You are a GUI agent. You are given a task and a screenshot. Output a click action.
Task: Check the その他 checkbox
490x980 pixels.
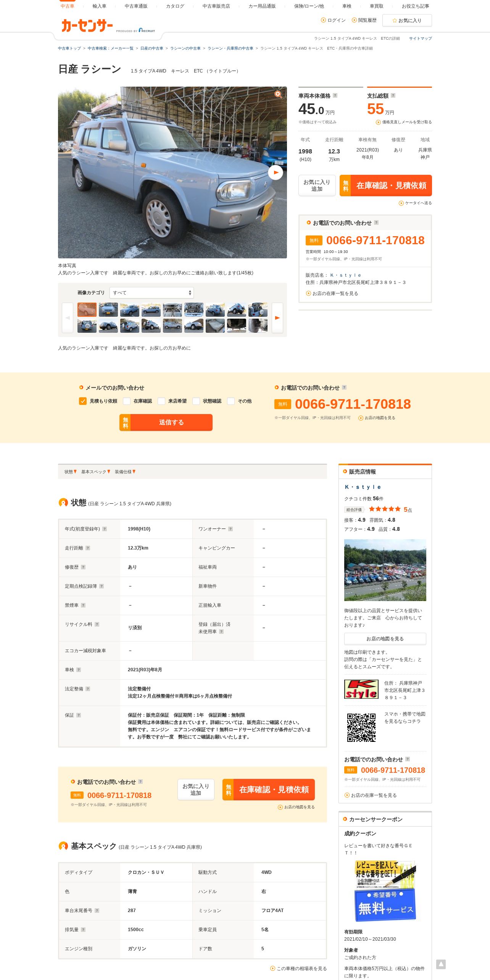[231, 401]
